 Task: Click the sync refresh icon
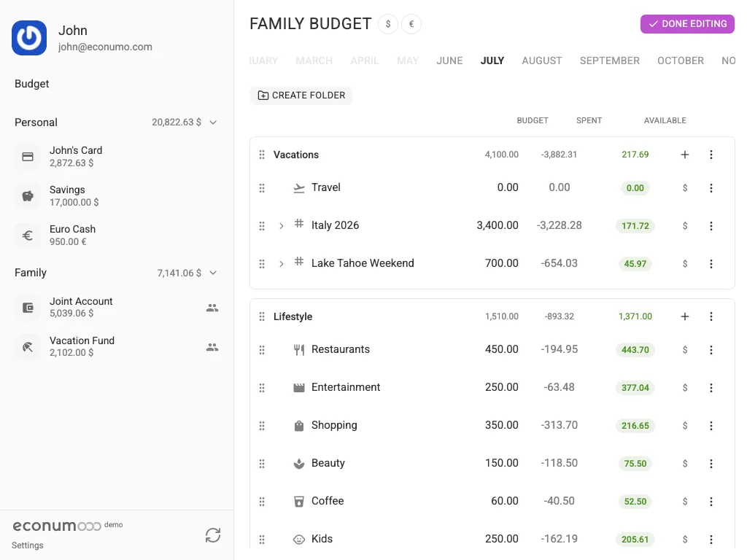click(213, 535)
